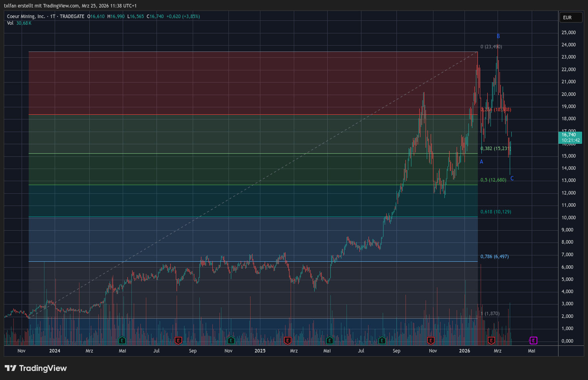Select the green earnings marker before Sep 2025
Screen dimensions: 588x380
tap(382, 340)
